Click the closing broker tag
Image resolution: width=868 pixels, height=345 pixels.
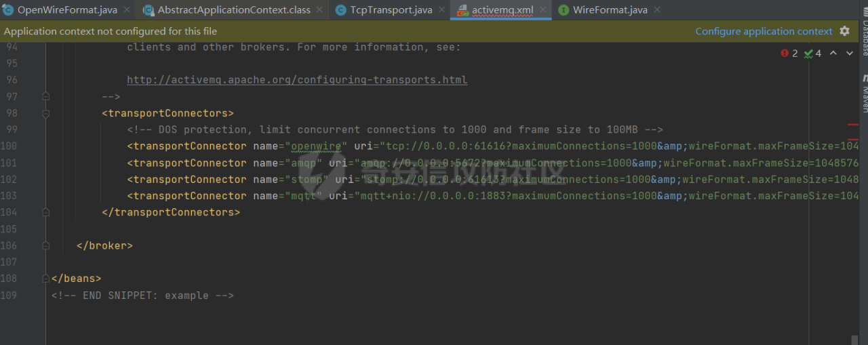(104, 245)
